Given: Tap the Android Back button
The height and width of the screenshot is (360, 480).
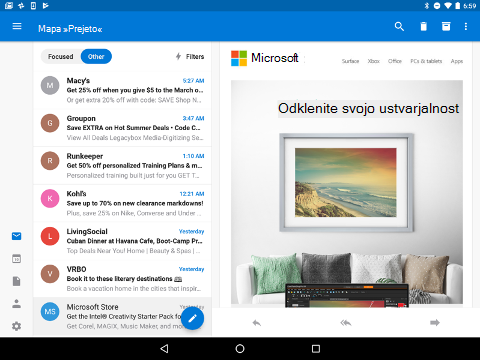Looking at the screenshot, I should (x=164, y=349).
